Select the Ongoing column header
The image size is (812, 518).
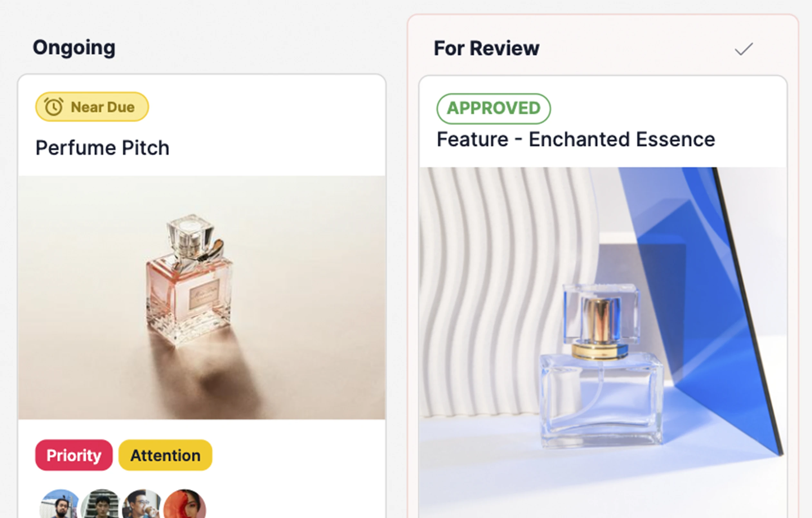[74, 48]
